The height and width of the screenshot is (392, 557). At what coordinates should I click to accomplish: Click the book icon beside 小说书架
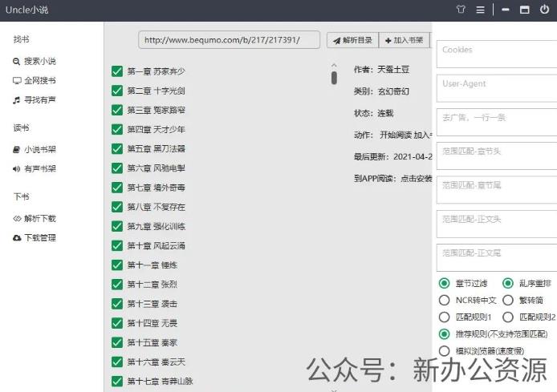pos(16,150)
